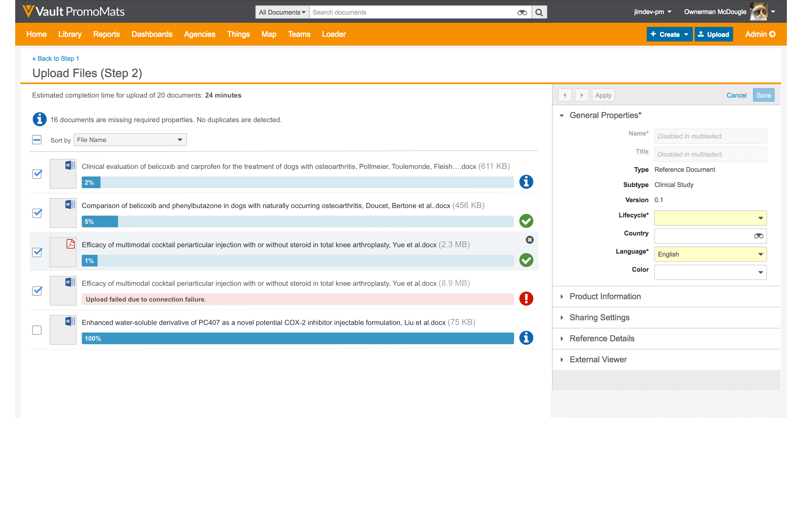Click the 5% upload progress bar
The height and width of the screenshot is (509, 812).
[x=297, y=221]
